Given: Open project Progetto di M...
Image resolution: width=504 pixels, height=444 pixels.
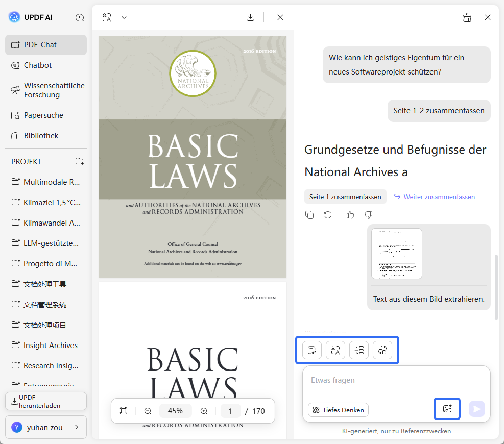Looking at the screenshot, I should (x=46, y=263).
